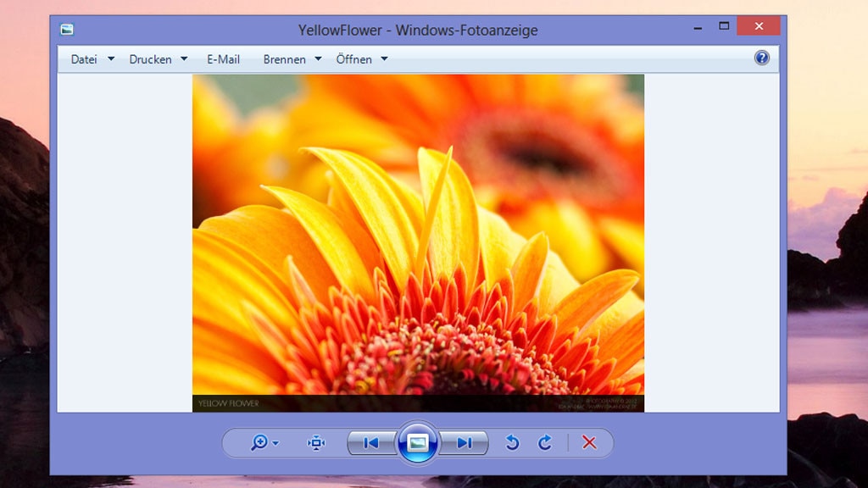
Task: Rotate the photo counterclockwise
Action: click(x=513, y=442)
